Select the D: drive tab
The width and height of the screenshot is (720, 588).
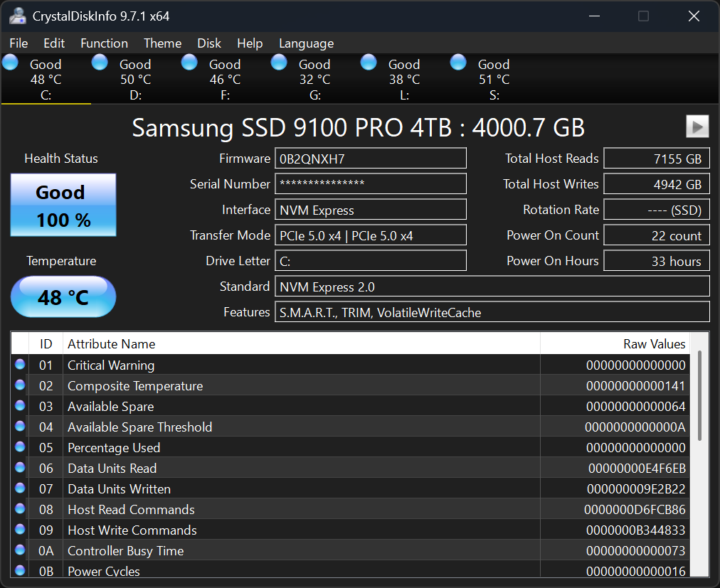click(x=135, y=79)
